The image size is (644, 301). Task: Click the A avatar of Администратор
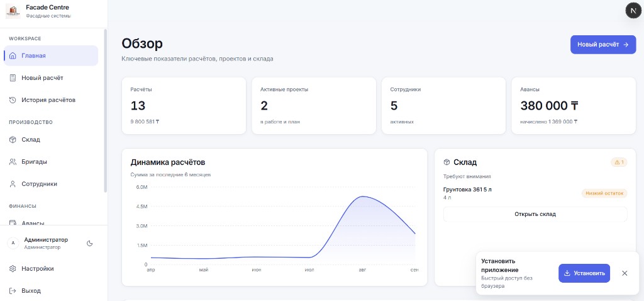coord(13,243)
